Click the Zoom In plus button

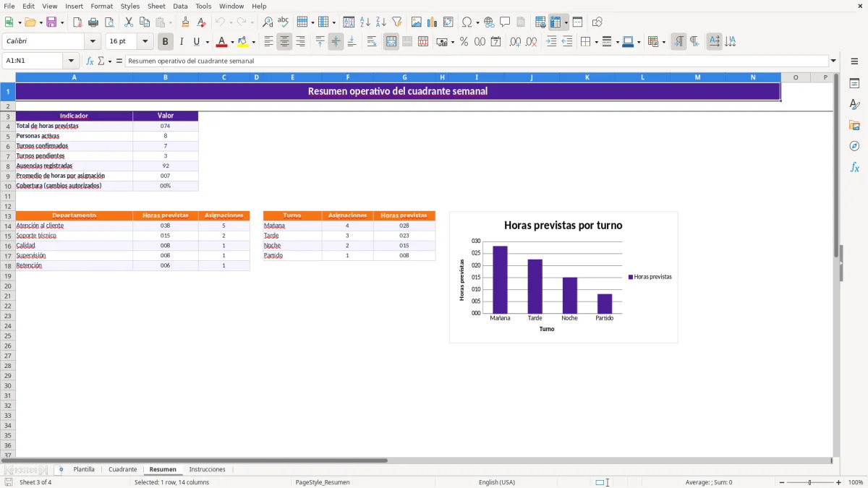838,482
